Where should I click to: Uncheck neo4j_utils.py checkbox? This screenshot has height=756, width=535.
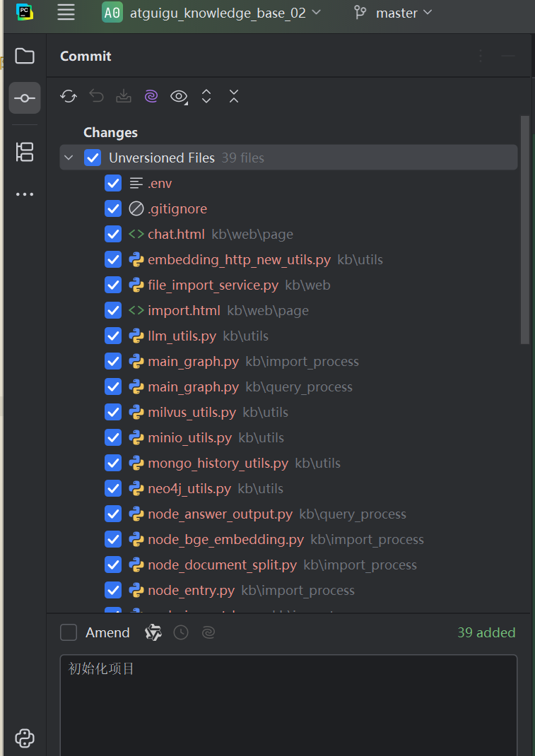click(113, 488)
